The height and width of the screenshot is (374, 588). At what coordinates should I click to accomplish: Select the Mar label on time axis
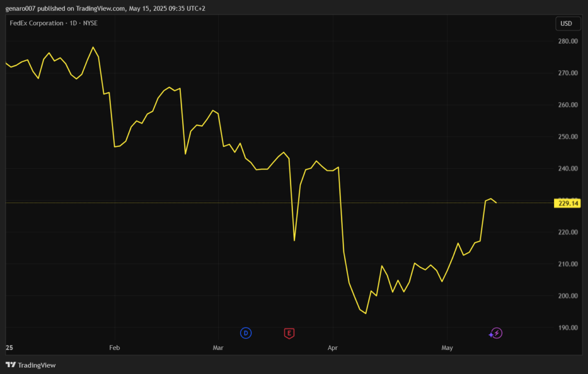(x=218, y=348)
